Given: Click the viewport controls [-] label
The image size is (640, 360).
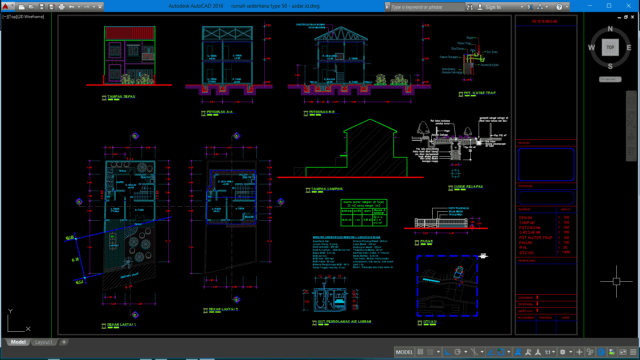Looking at the screenshot, I should (x=4, y=17).
